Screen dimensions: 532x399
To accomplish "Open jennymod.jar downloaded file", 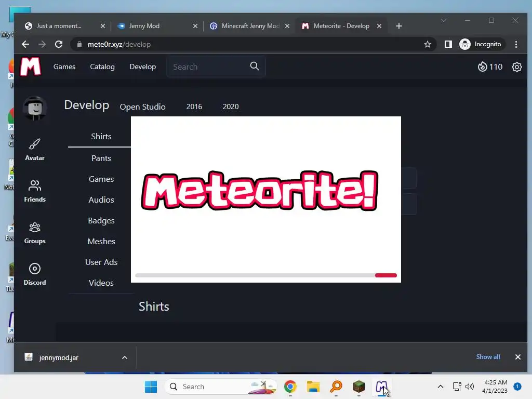I will pos(59,357).
